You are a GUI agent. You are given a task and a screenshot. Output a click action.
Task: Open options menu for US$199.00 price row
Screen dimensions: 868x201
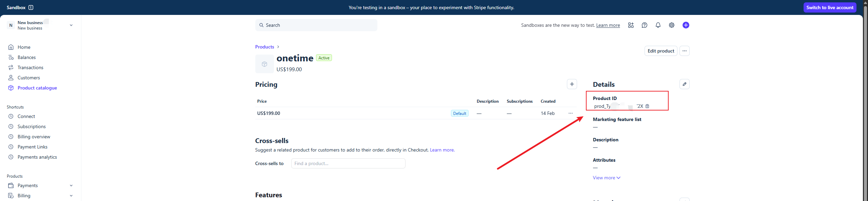[570, 113]
